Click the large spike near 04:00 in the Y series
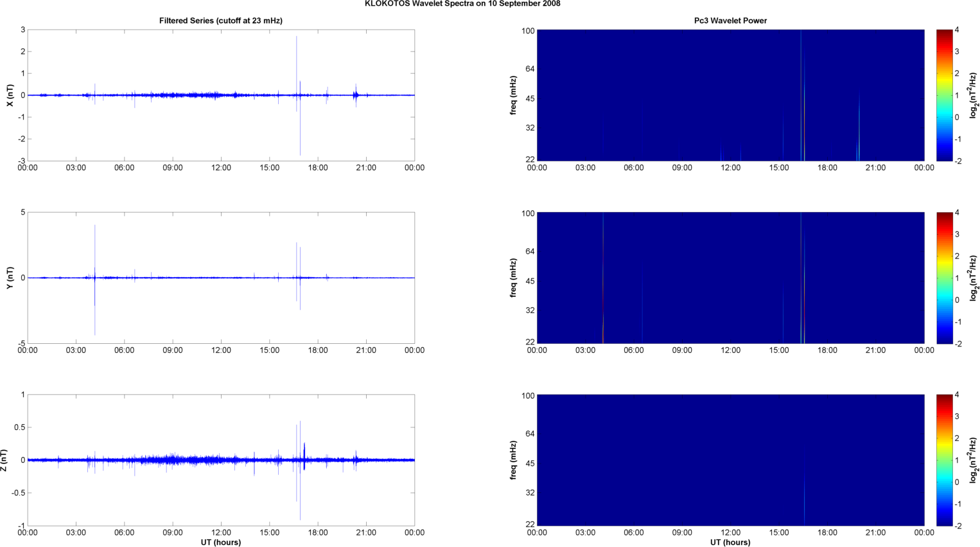Viewport: 980px width, 547px height. 95,280
